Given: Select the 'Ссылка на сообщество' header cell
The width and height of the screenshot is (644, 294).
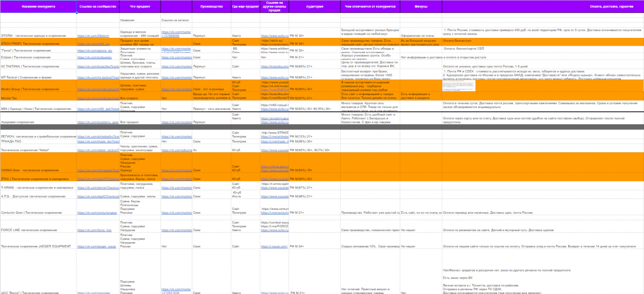Looking at the screenshot, I should tap(98, 7).
